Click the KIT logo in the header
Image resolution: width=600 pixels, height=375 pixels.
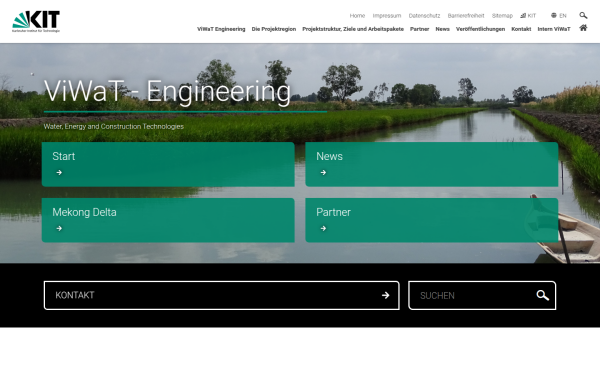click(36, 21)
